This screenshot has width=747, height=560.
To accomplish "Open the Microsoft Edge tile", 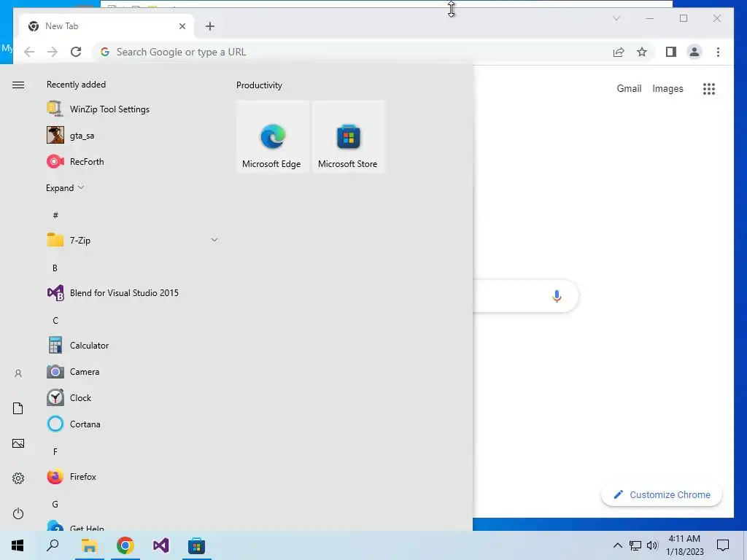I will point(273,136).
